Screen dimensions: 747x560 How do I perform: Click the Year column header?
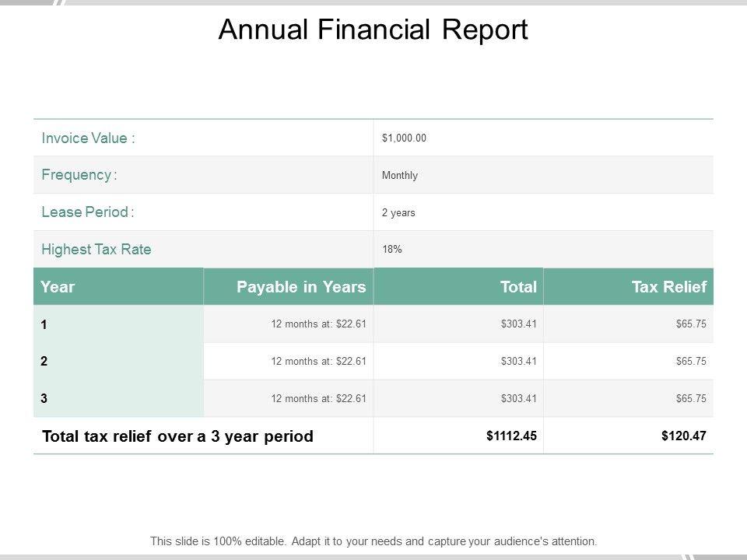[x=58, y=287]
